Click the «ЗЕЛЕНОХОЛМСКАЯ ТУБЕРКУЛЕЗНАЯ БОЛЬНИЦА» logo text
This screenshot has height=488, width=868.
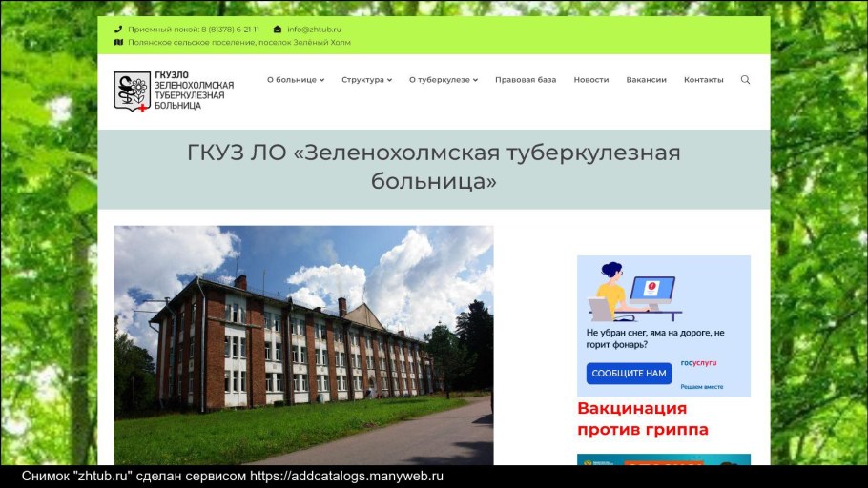pos(194,95)
